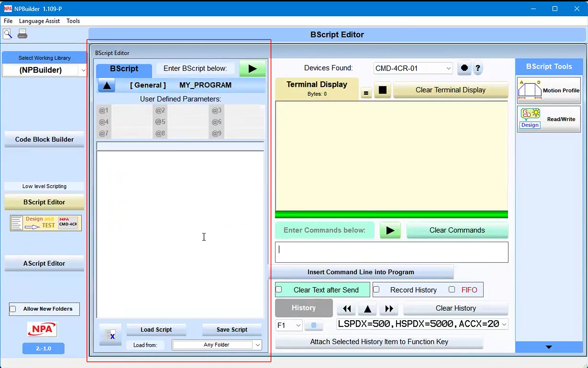
Task: Click the MY_PROGRAM program name
Action: coord(205,85)
